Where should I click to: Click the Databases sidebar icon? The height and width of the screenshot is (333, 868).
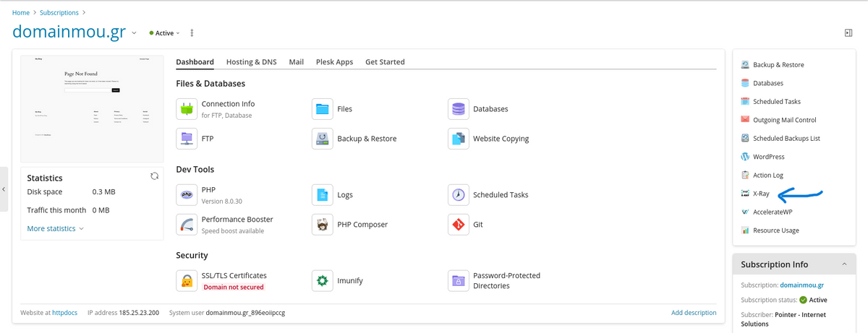745,83
